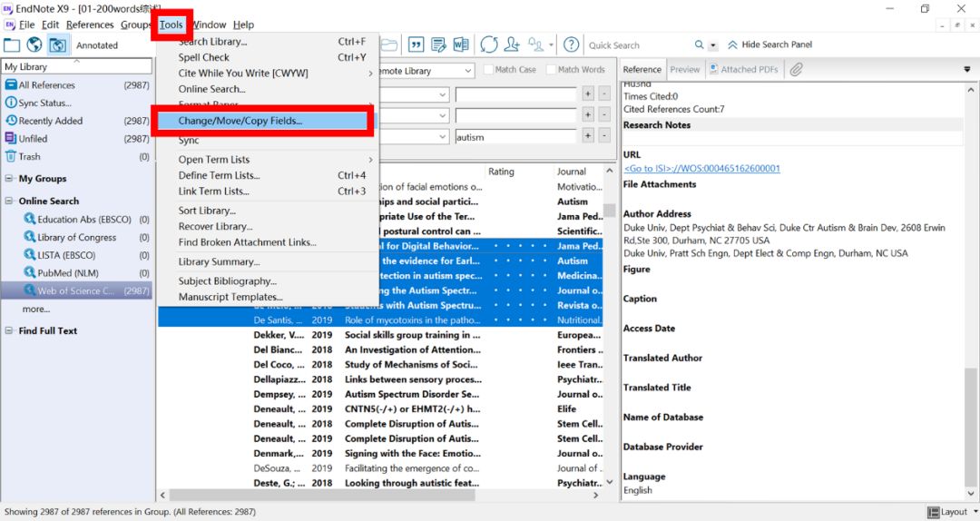Click the paperclip attach file icon

(x=796, y=69)
